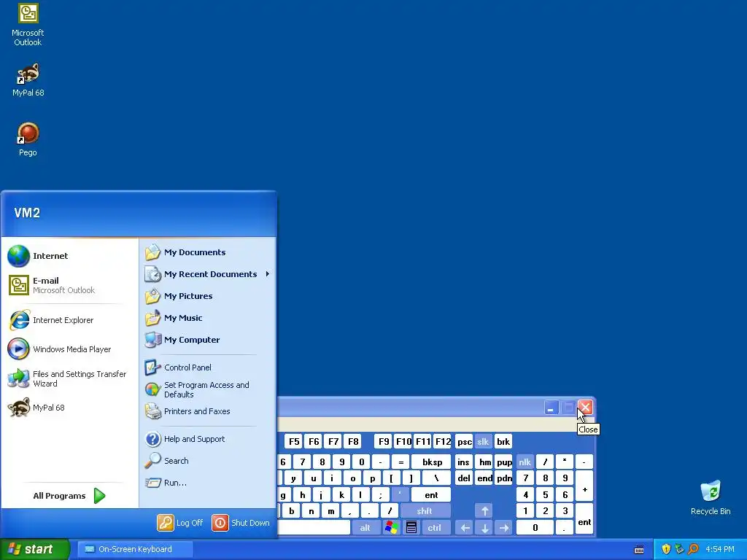
Task: Open Control Panel
Action: [x=208, y=367]
